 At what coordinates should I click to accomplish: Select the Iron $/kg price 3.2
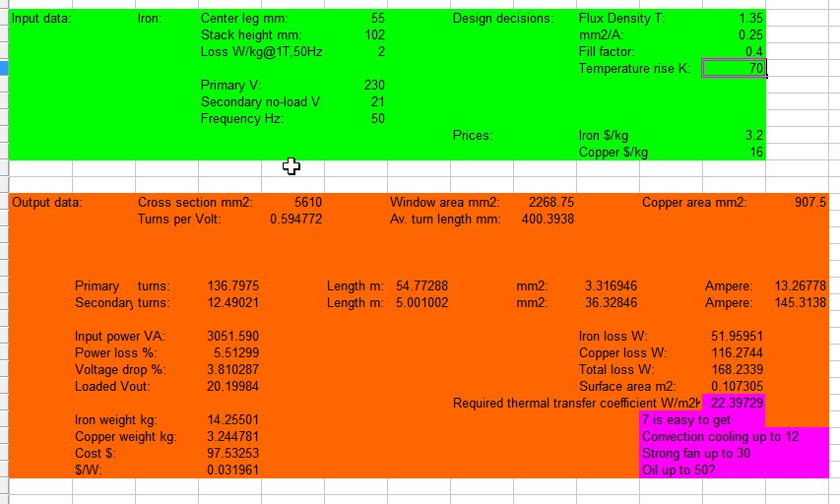tap(754, 136)
